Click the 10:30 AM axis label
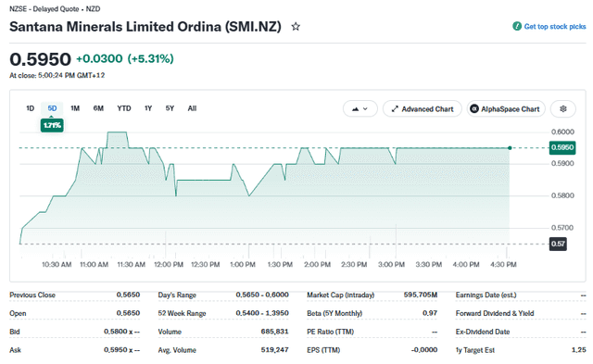Screen dimensions: 593x364 tap(57, 265)
